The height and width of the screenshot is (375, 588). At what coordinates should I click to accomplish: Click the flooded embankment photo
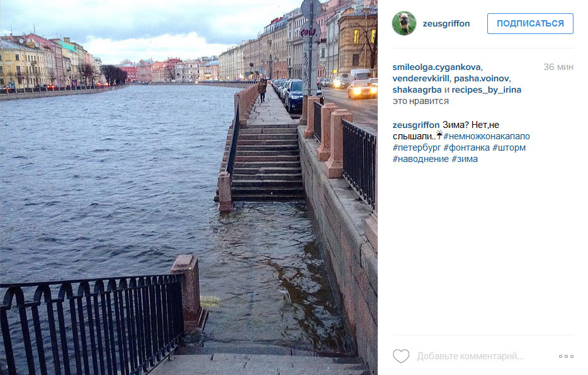tap(189, 187)
